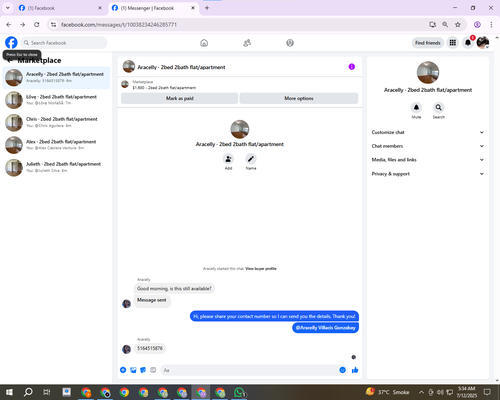The width and height of the screenshot is (500, 400).
Task: Open the account profile picture menu
Action: [x=483, y=43]
